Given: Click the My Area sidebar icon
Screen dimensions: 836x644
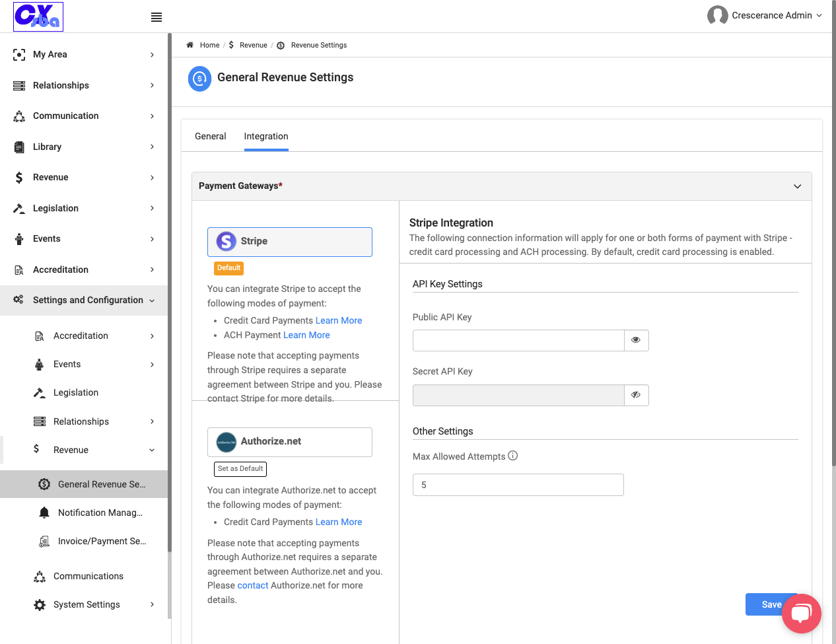Looking at the screenshot, I should 19,55.
